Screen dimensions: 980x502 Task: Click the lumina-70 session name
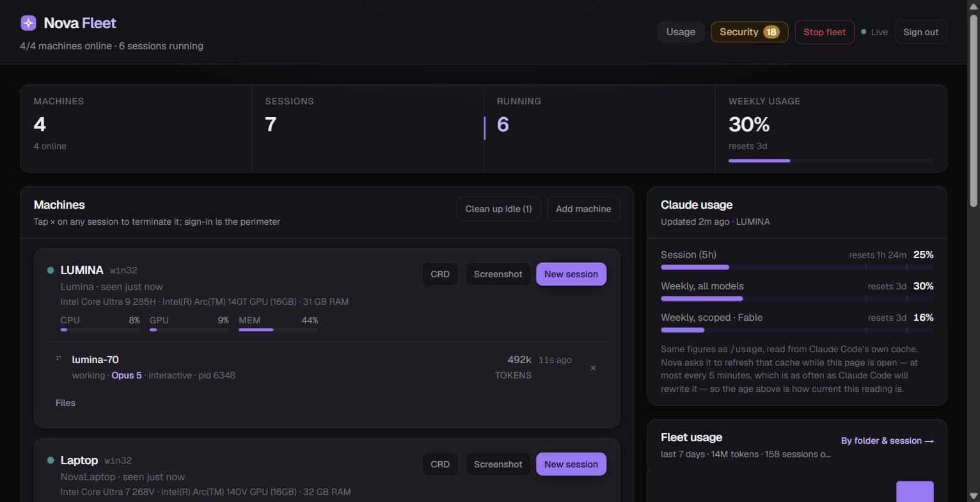[x=95, y=360]
